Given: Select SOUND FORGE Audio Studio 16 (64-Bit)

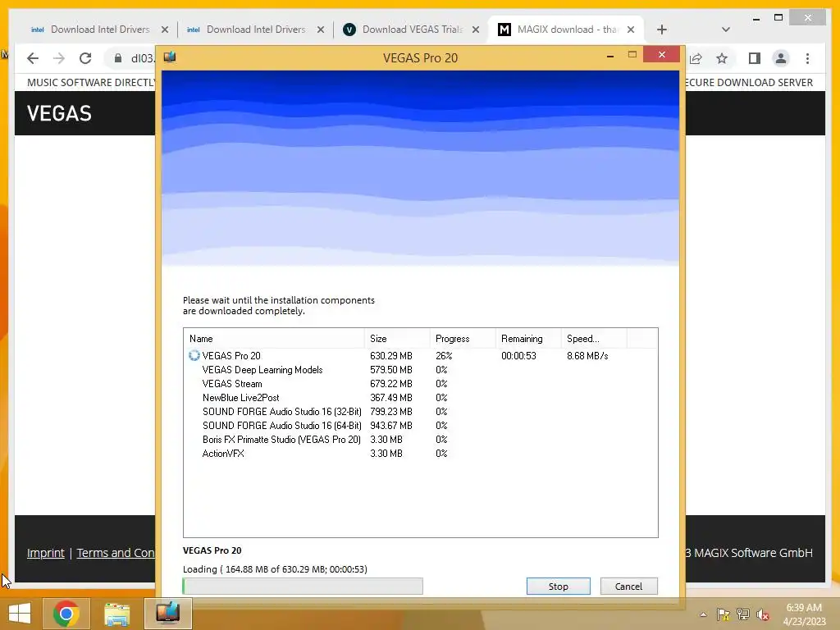Looking at the screenshot, I should (x=421, y=426).
